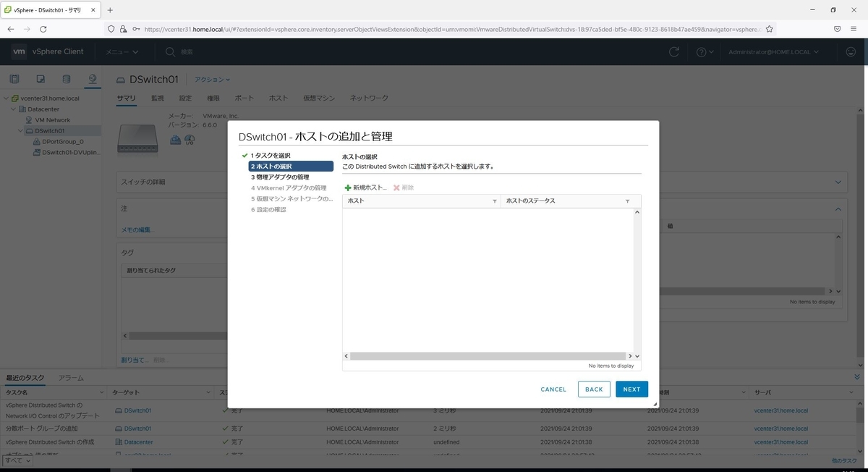
Task: Bookmark page with star icon
Action: click(770, 29)
